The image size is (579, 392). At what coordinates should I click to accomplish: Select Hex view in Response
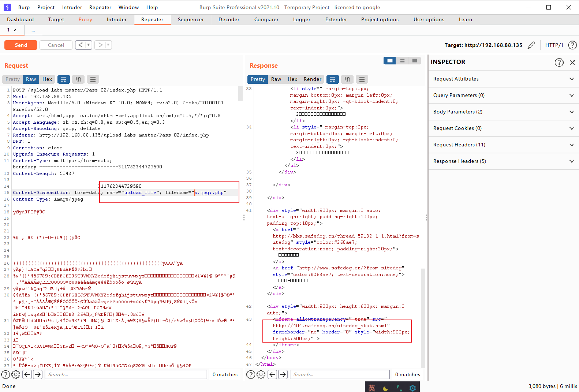pyautogui.click(x=292, y=79)
